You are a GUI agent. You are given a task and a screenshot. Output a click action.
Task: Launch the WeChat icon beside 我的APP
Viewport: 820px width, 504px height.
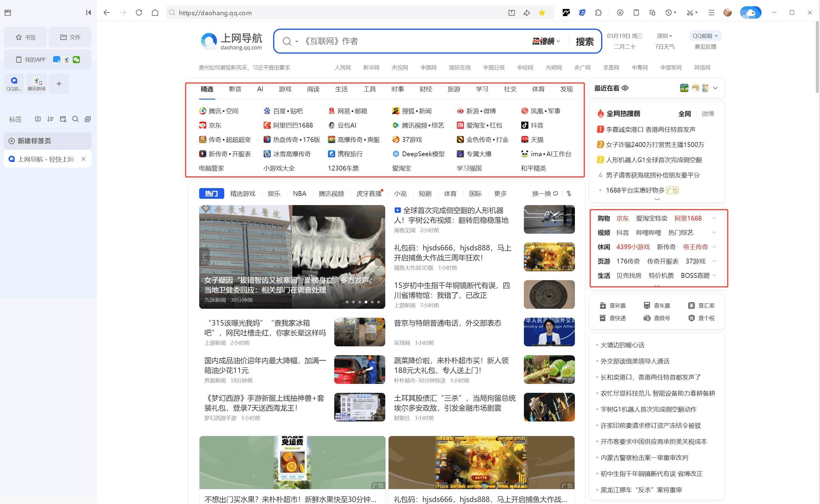tap(76, 59)
